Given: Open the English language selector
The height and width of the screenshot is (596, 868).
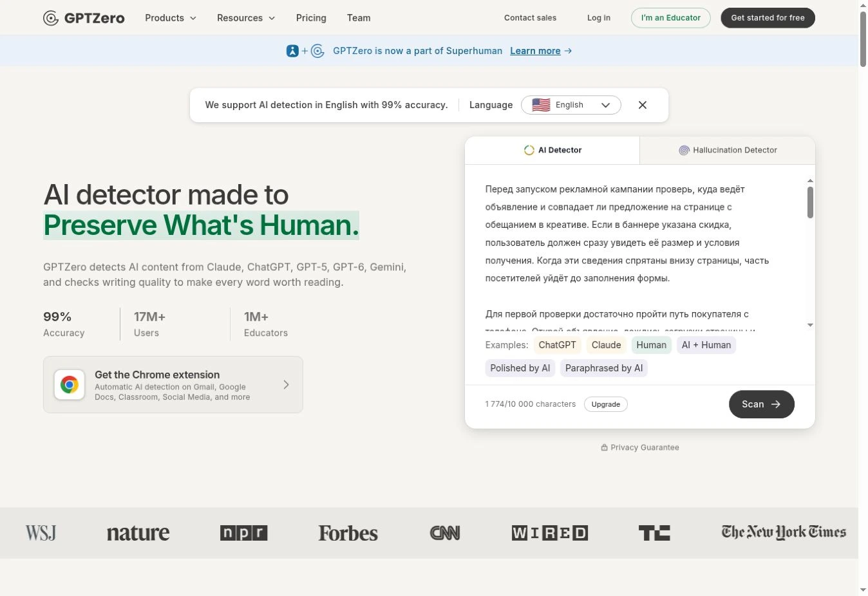Looking at the screenshot, I should point(571,105).
